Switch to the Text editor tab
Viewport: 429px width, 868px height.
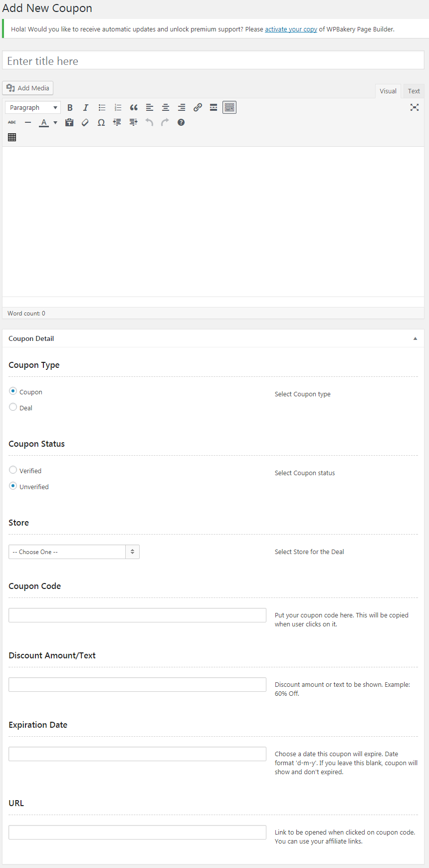414,91
